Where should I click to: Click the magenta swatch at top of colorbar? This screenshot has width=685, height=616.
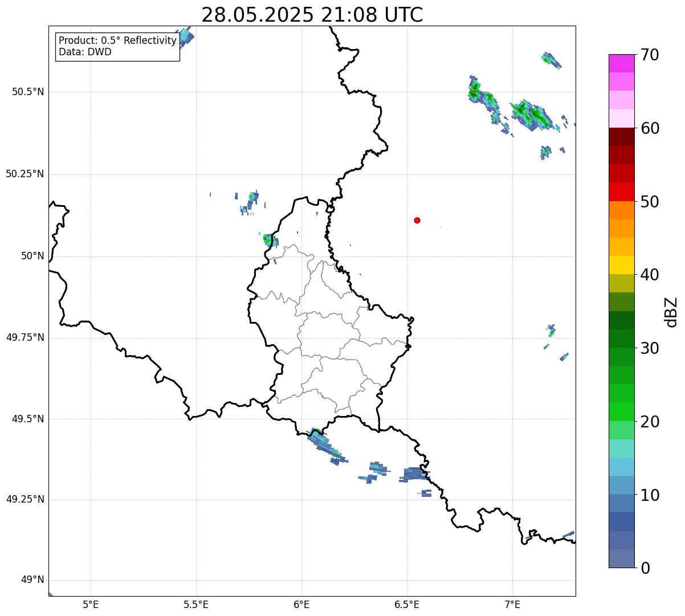click(x=622, y=63)
